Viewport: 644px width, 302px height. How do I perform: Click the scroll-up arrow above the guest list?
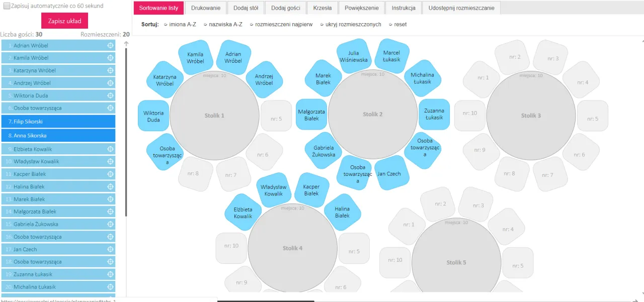[126, 44]
